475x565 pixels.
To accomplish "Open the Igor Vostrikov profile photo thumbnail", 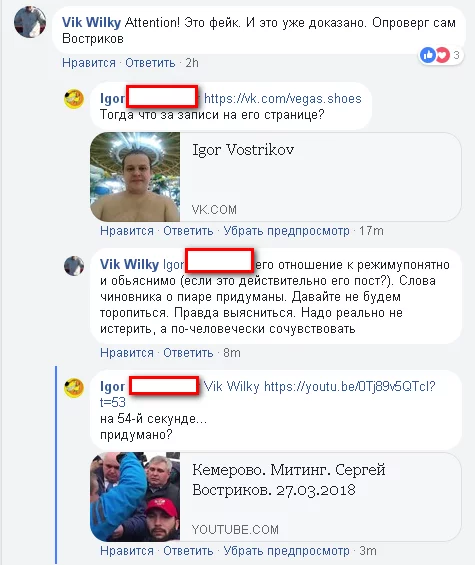I will click(135, 177).
